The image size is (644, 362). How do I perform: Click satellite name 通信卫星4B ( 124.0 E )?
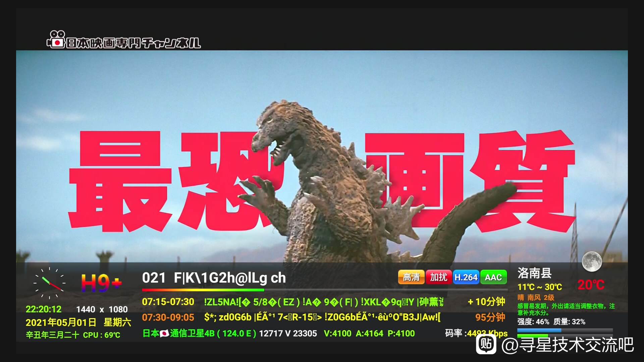(x=213, y=334)
